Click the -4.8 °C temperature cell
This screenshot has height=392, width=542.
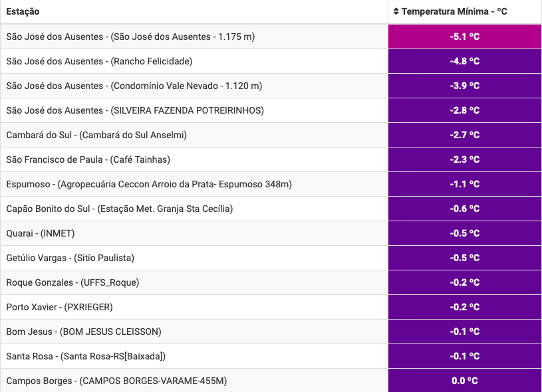click(464, 61)
